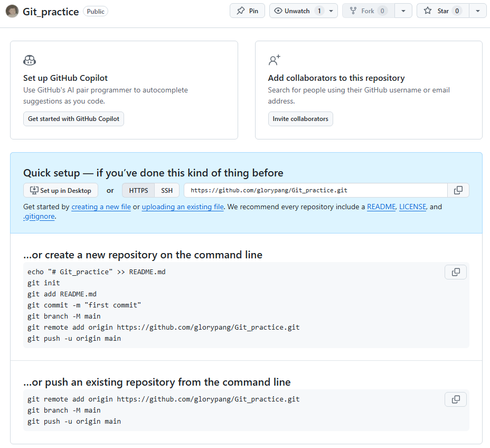Click the Public visibility badge
This screenshot has height=448, width=490.
96,11
